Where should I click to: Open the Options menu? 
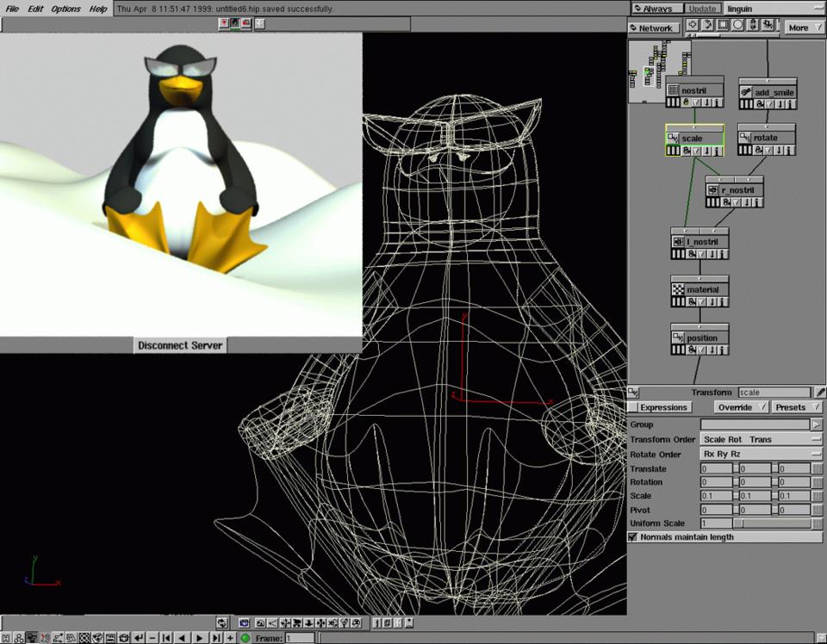click(x=65, y=9)
